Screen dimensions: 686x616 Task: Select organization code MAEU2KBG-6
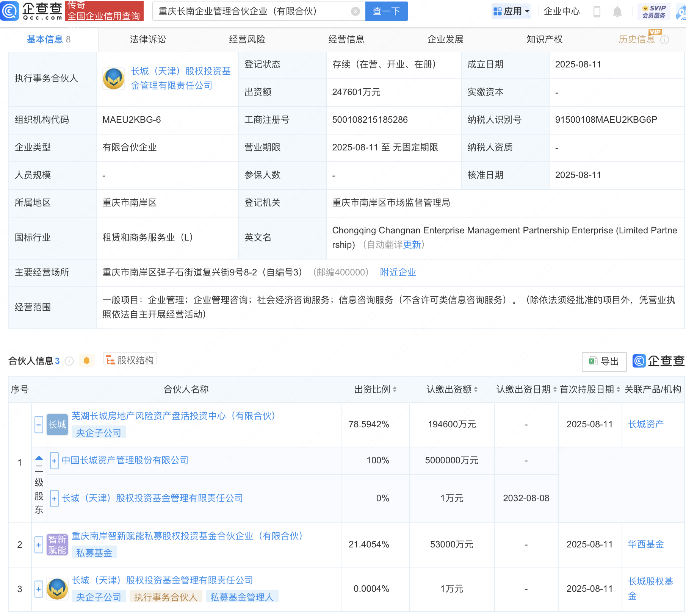pos(132,120)
